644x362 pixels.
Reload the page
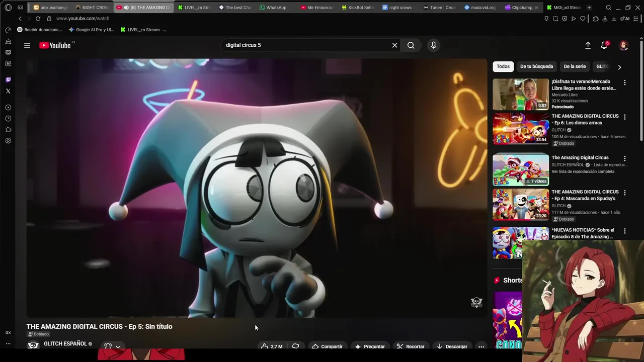[x=38, y=19]
